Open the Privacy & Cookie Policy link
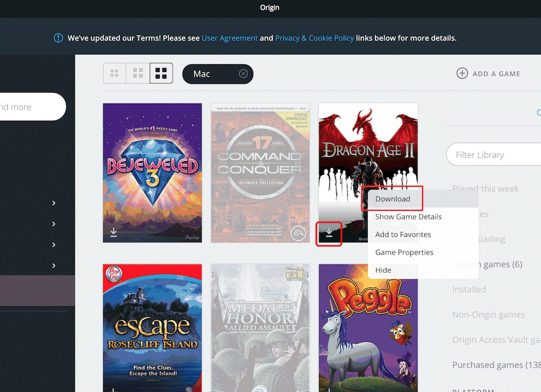 click(x=315, y=38)
